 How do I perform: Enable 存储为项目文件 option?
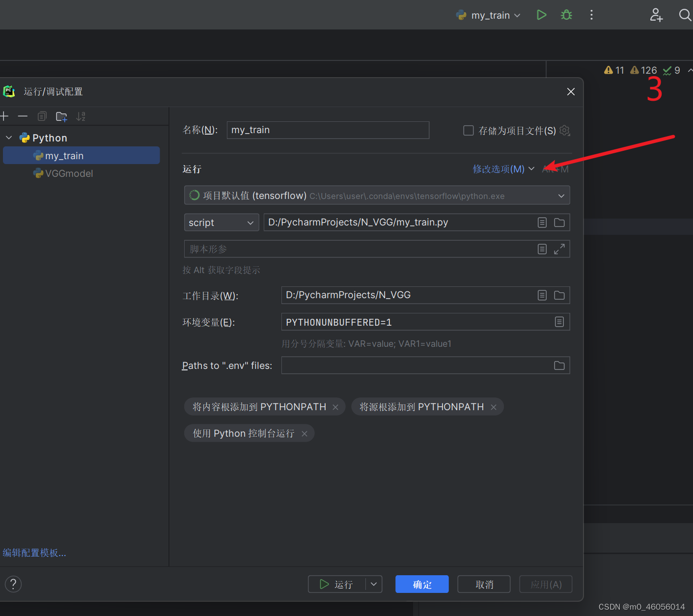468,130
